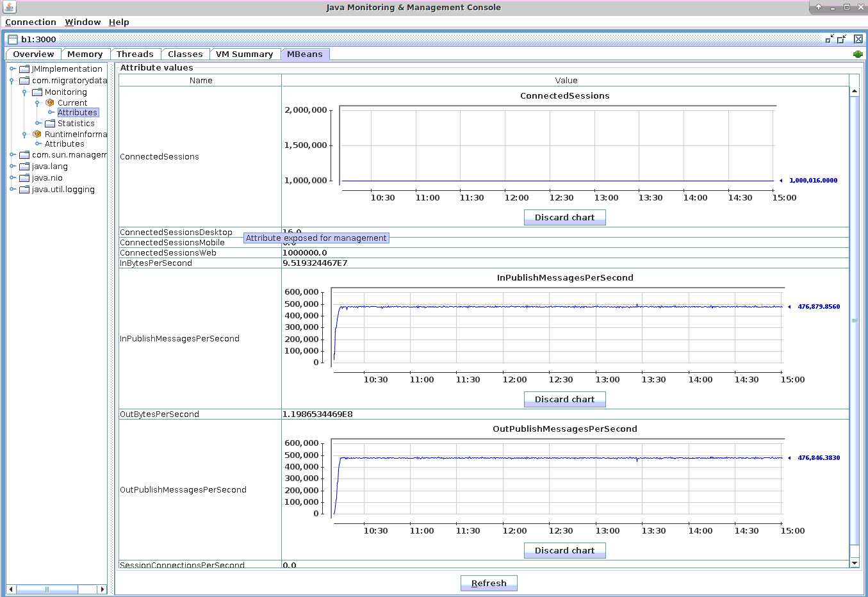Expand the com.sun.management node
The width and height of the screenshot is (868, 597).
(x=12, y=155)
